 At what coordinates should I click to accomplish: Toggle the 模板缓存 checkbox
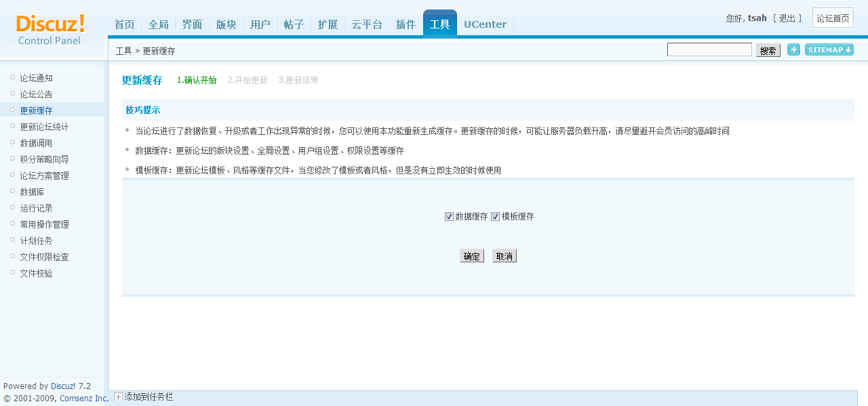pos(495,217)
